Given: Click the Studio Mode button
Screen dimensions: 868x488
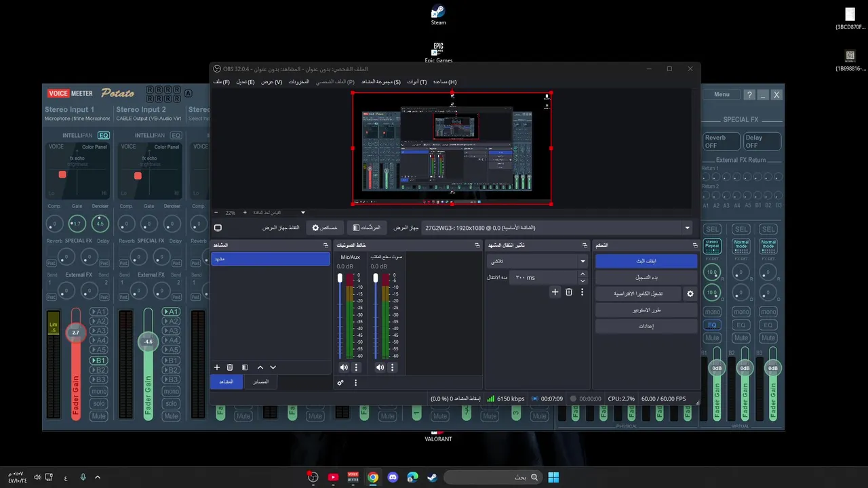Looking at the screenshot, I should click(x=646, y=310).
